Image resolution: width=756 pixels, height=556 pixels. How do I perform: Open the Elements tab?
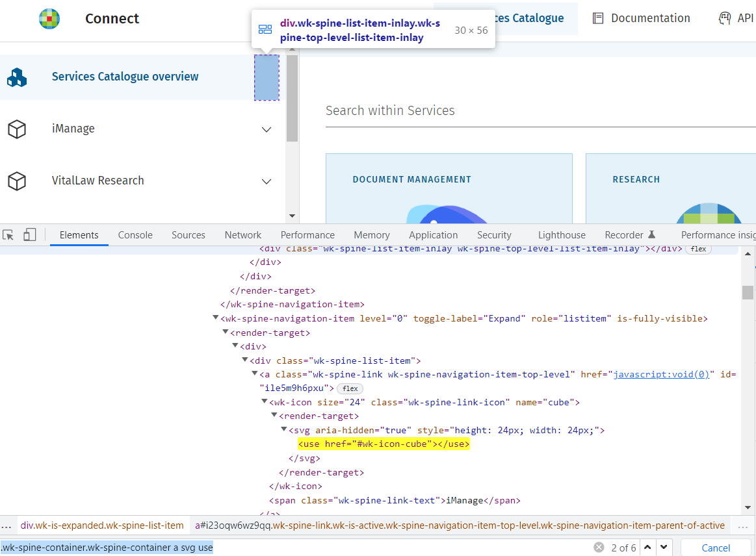point(79,235)
